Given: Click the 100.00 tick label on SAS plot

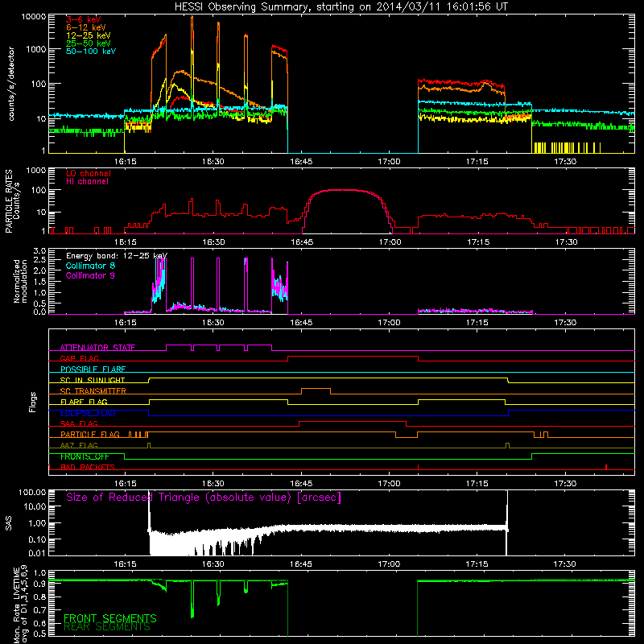Looking at the screenshot, I should 32,492.
